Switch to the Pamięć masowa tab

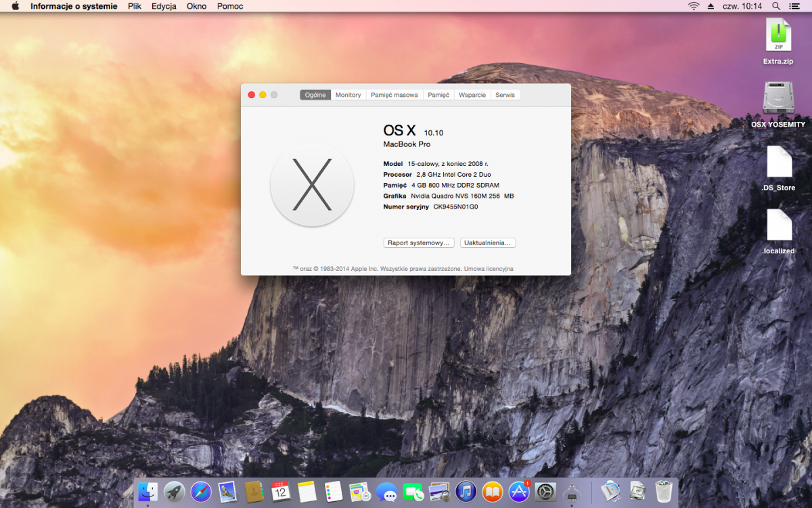pyautogui.click(x=394, y=95)
